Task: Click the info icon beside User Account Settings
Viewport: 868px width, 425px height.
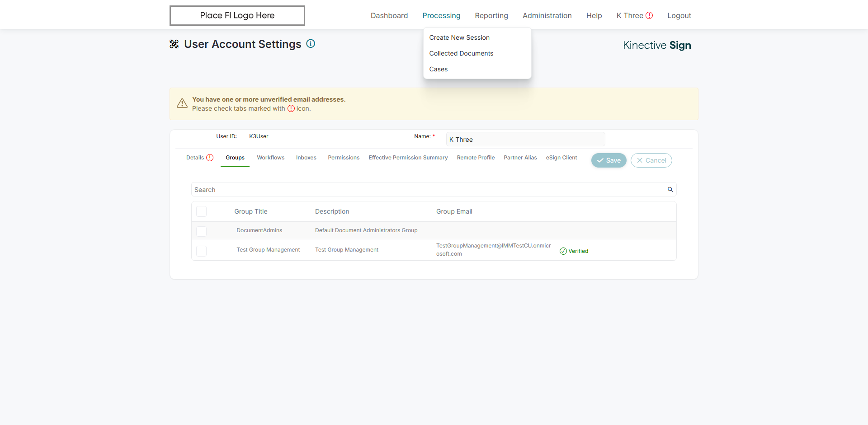Action: [x=311, y=44]
